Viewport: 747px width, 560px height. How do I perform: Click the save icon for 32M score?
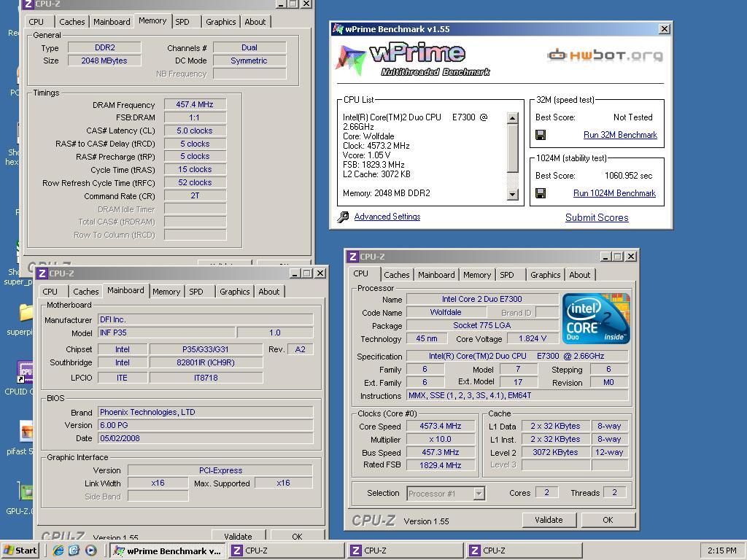(541, 135)
